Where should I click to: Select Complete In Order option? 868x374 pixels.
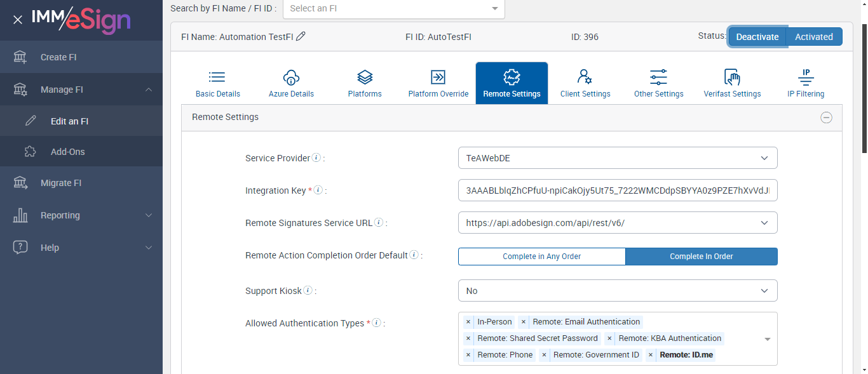click(701, 257)
